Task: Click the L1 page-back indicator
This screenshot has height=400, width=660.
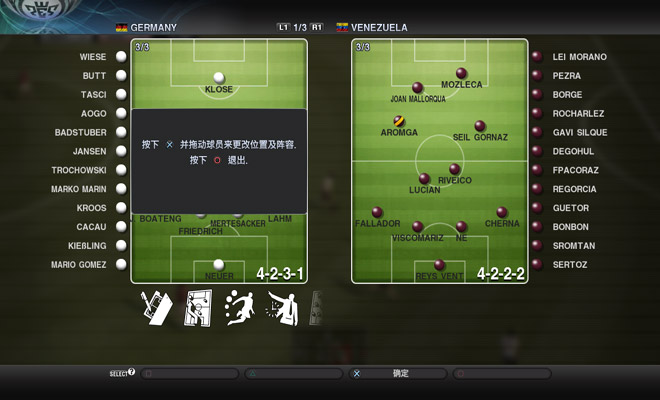Action: coord(283,27)
